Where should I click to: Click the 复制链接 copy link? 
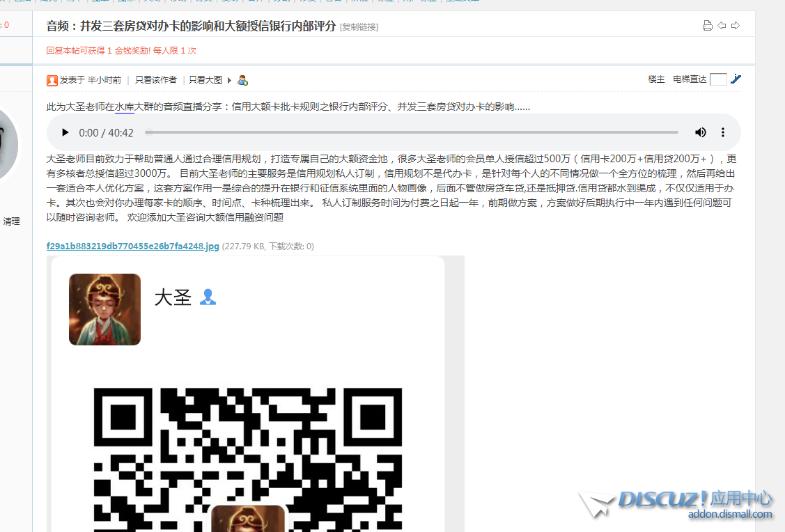pos(359,27)
